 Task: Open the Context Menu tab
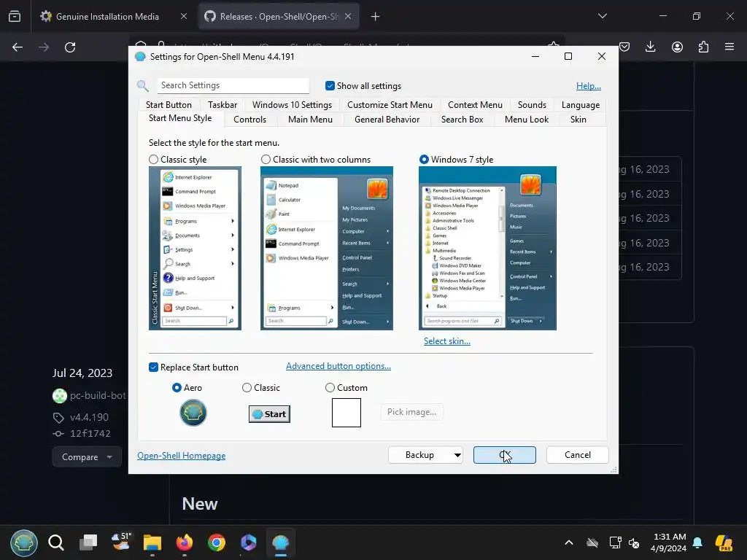pyautogui.click(x=475, y=105)
